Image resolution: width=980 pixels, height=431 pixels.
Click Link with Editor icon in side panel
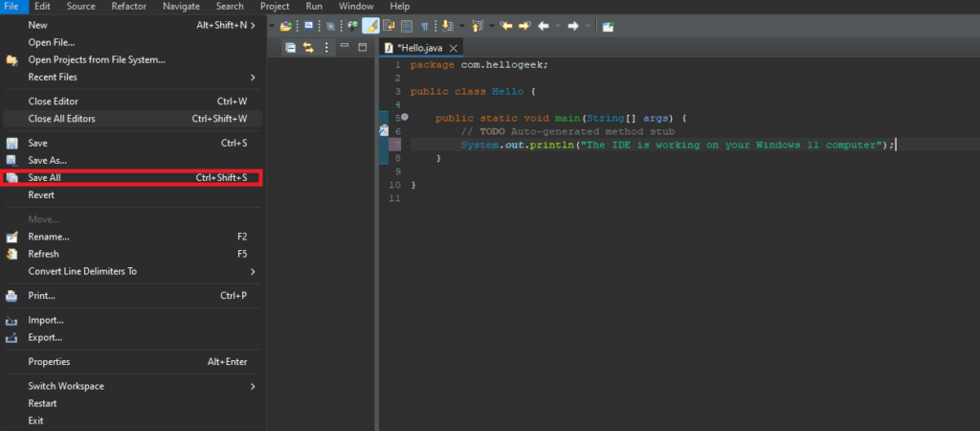[x=309, y=48]
